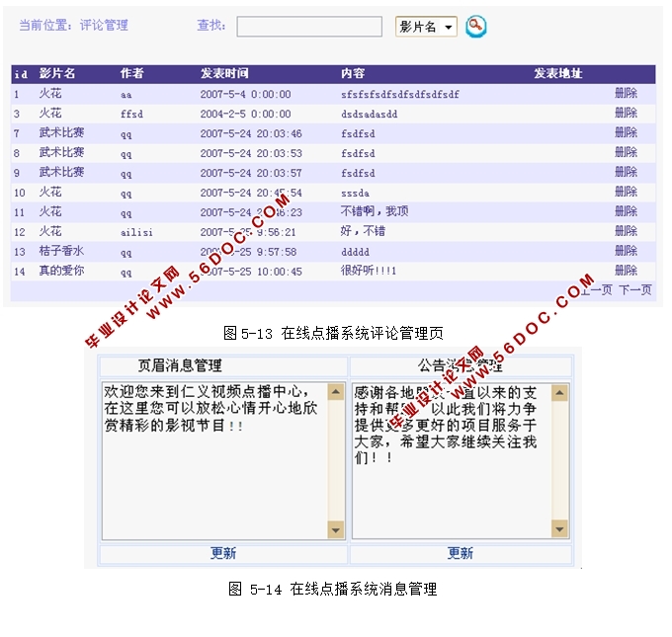The width and height of the screenshot is (672, 637).
Task: Delete comment id 12 by ailisi
Action: pyautogui.click(x=626, y=231)
